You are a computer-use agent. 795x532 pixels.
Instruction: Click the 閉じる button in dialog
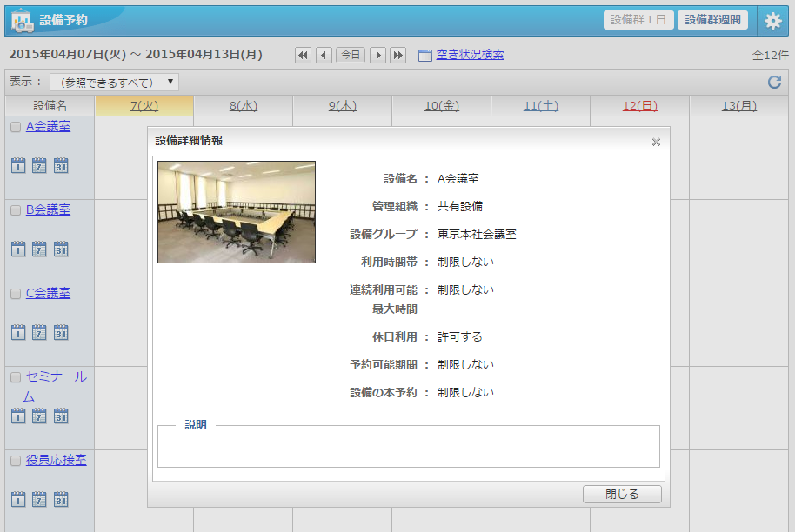point(622,494)
